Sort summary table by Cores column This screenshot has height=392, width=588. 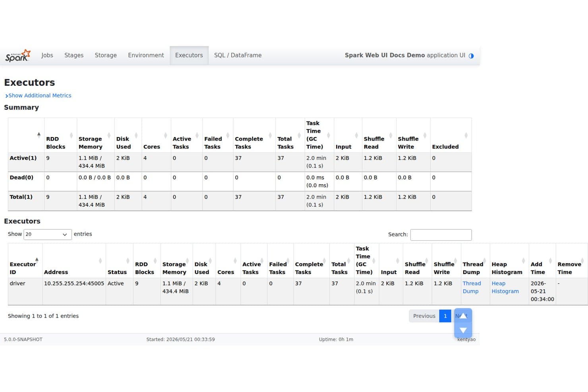[x=156, y=135]
